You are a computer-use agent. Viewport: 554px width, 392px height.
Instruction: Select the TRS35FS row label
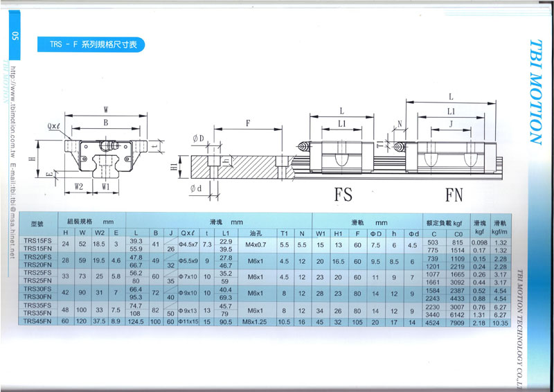click(x=37, y=305)
